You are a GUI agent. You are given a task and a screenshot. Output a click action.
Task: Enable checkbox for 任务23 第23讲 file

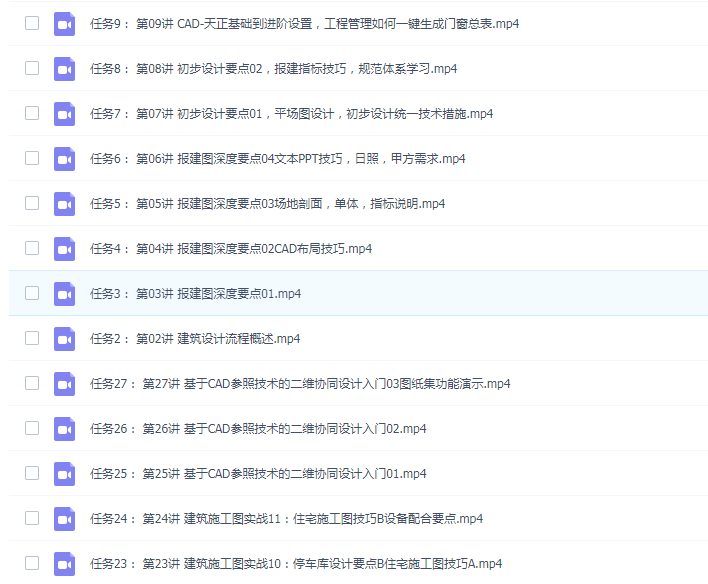[32, 563]
